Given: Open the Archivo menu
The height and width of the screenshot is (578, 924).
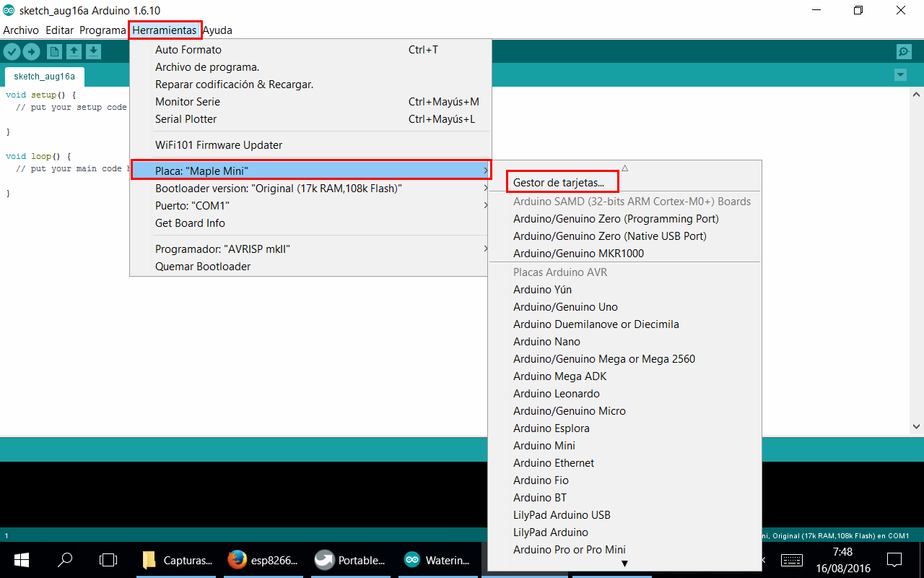Looking at the screenshot, I should 21,30.
